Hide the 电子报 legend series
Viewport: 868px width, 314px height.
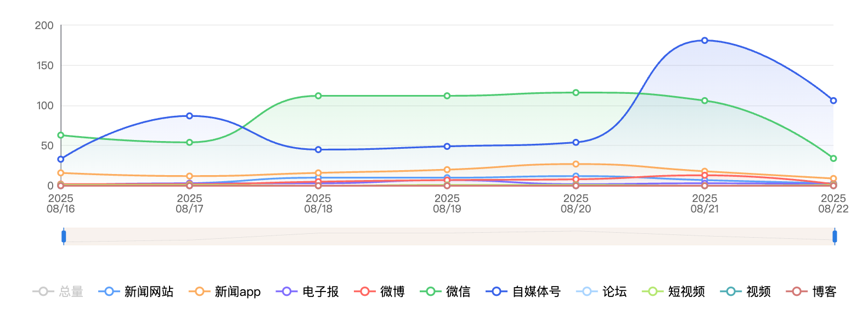coord(307,291)
